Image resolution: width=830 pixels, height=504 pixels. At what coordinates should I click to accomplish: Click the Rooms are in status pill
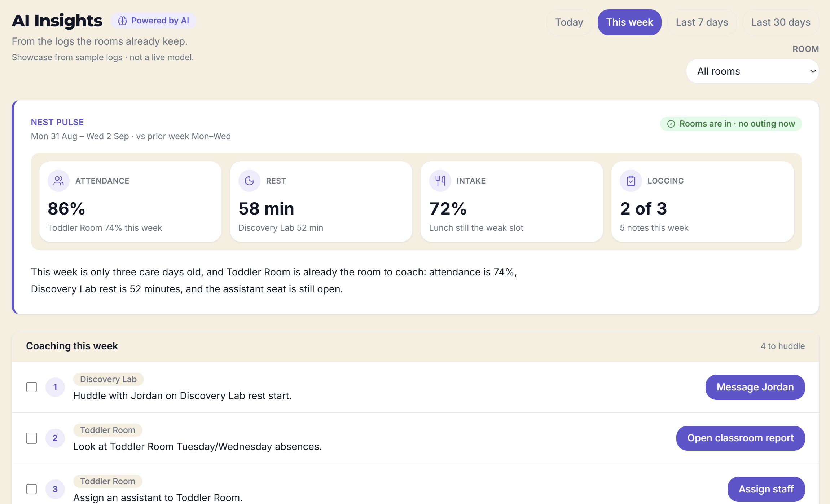click(x=731, y=124)
